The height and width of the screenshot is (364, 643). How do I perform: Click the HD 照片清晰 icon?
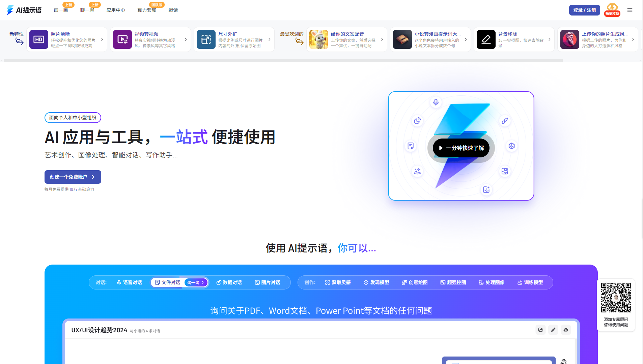point(39,39)
